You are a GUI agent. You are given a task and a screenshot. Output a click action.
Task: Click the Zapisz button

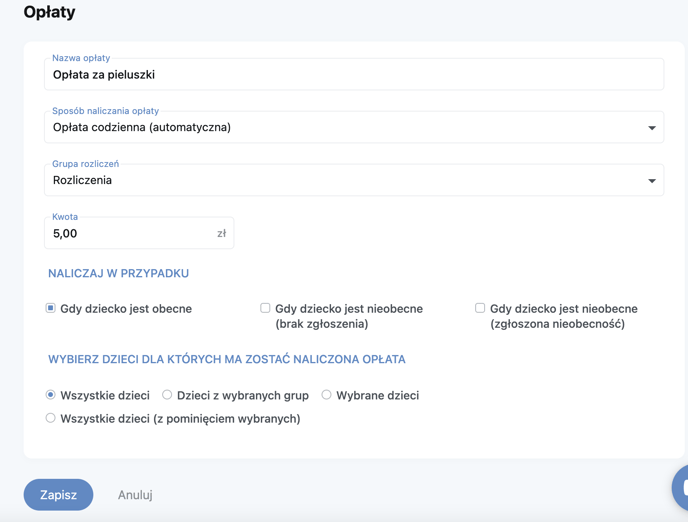[x=58, y=495]
